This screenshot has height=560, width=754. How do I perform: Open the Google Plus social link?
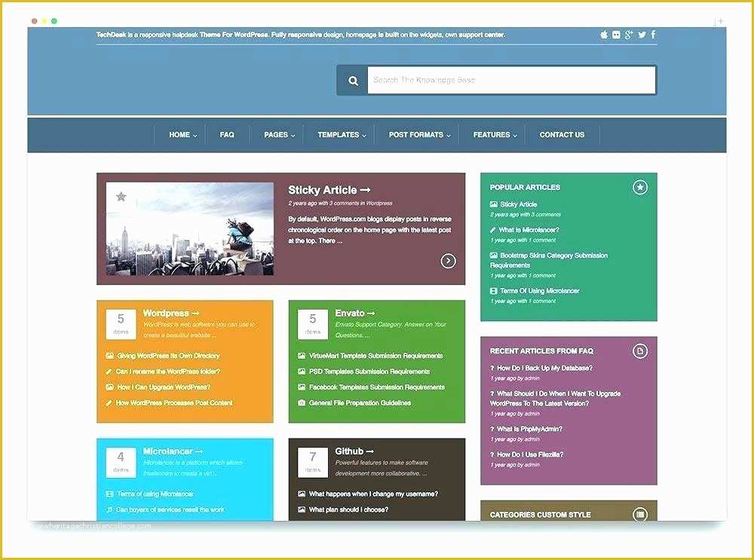pos(629,35)
